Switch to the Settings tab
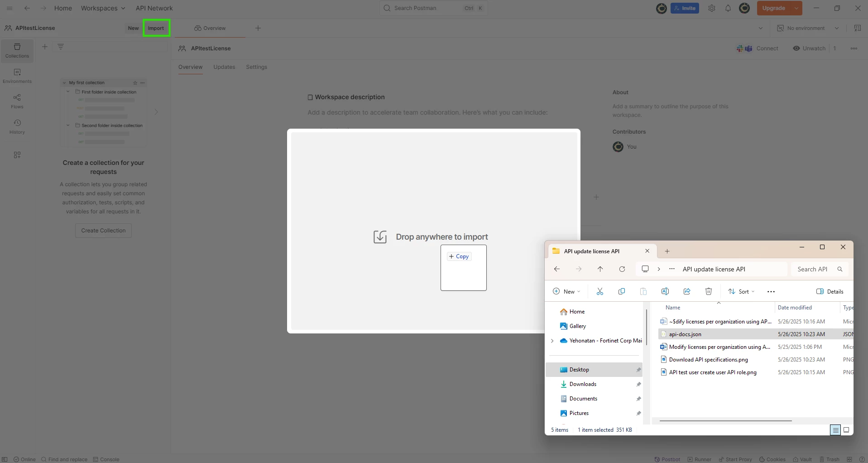The height and width of the screenshot is (463, 868). [257, 67]
